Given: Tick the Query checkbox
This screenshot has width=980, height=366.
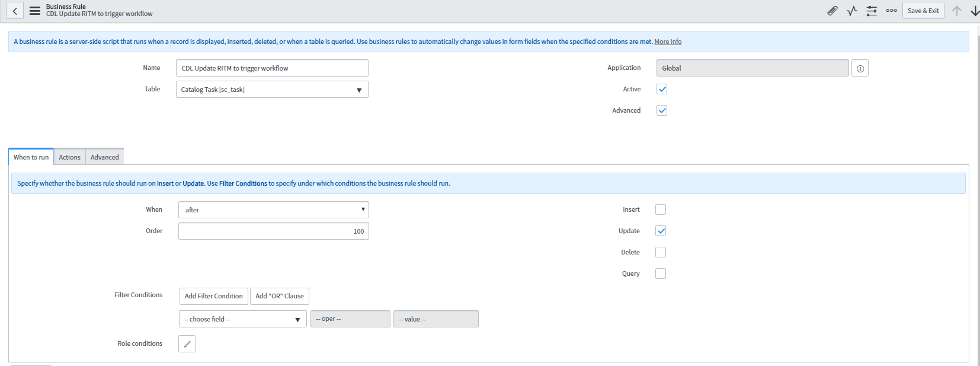Looking at the screenshot, I should point(661,273).
